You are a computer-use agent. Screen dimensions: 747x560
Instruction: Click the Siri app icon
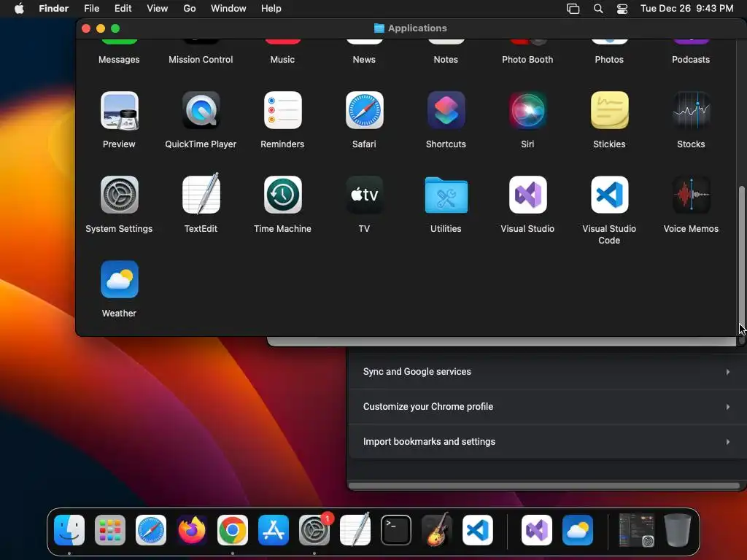528,111
